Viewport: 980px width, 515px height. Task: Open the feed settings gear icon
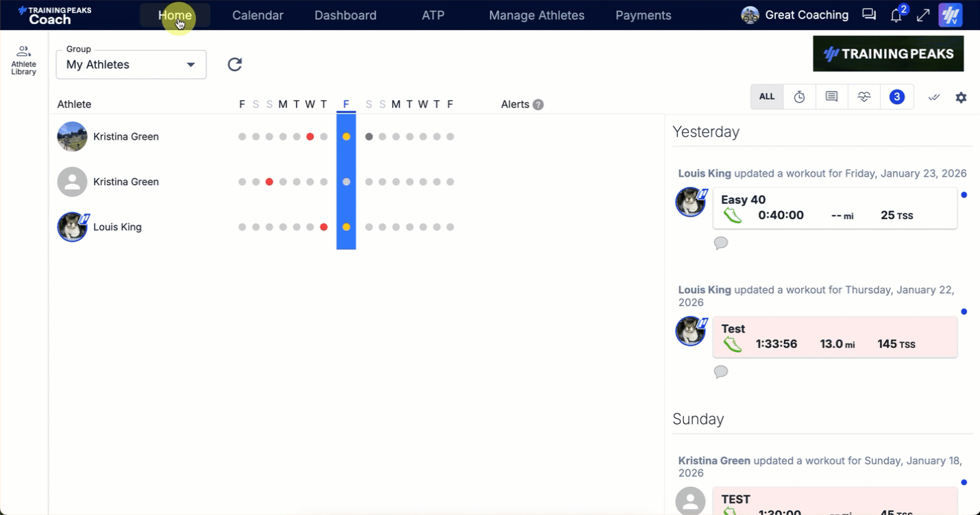(x=961, y=97)
